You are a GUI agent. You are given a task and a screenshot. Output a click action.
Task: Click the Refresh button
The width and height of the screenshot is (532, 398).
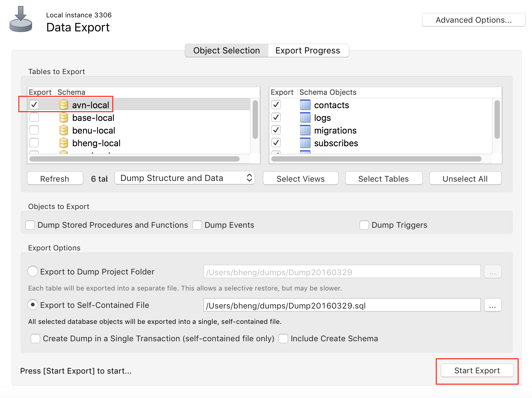tap(55, 179)
